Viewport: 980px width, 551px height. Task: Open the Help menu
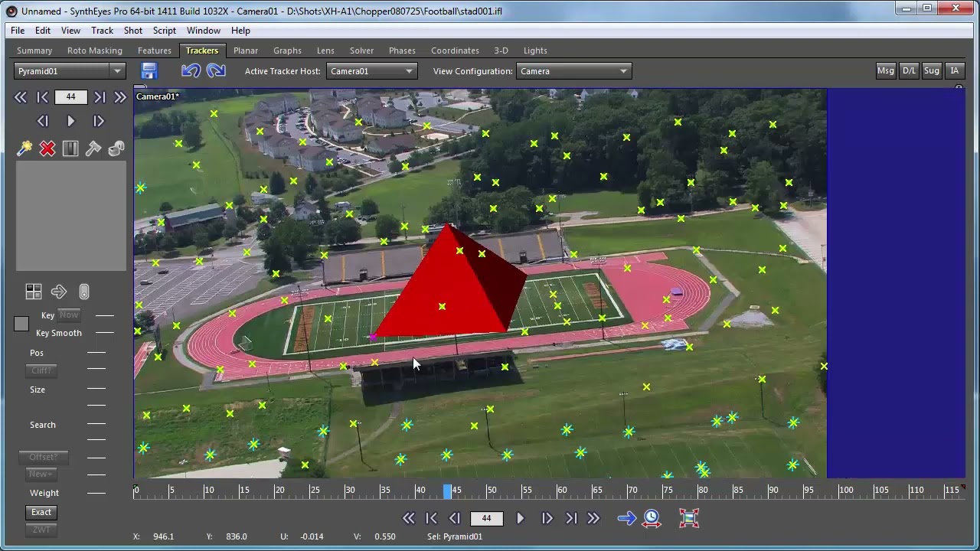click(x=240, y=31)
